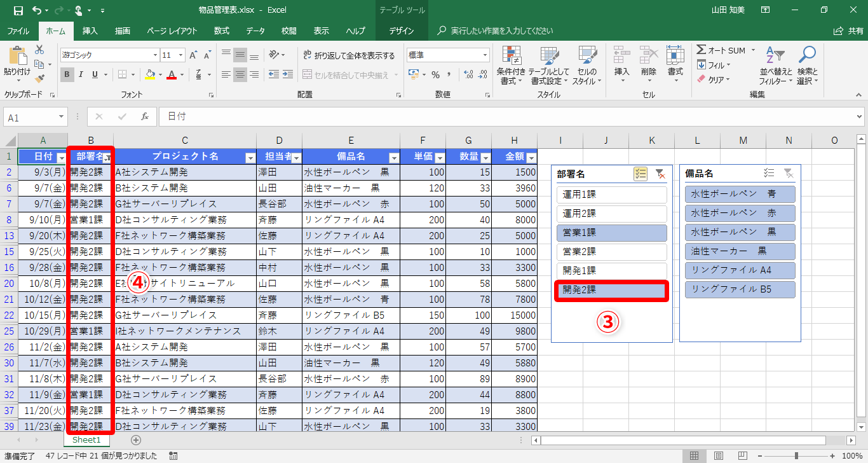Image resolution: width=868 pixels, height=463 pixels.
Task: Click the Cut scissors icon
Action: point(39,50)
